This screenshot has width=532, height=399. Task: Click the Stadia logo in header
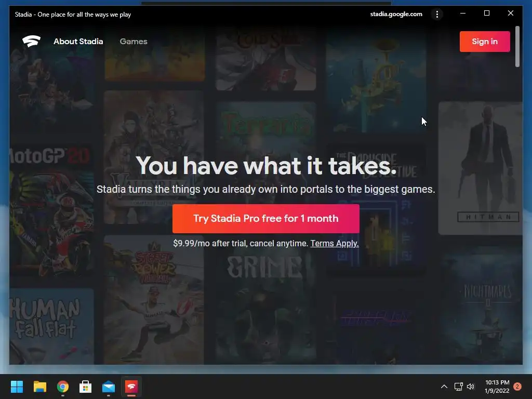click(x=31, y=42)
